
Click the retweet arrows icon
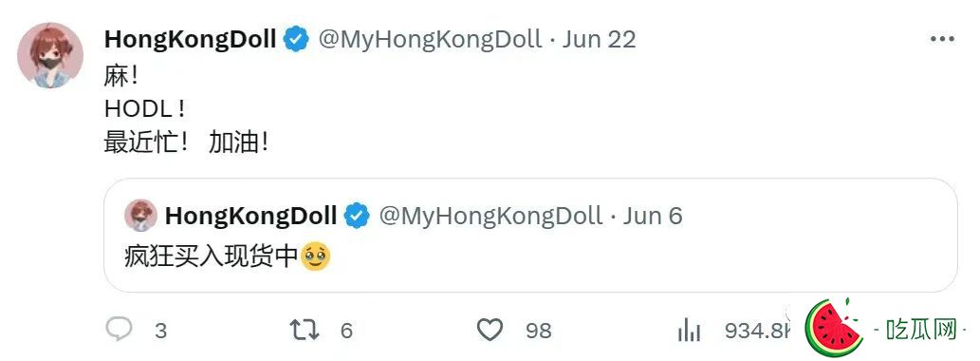point(305,330)
